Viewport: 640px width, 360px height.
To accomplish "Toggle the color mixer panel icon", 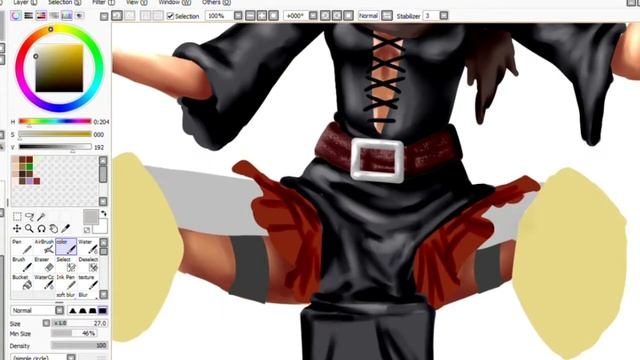I will (54, 16).
